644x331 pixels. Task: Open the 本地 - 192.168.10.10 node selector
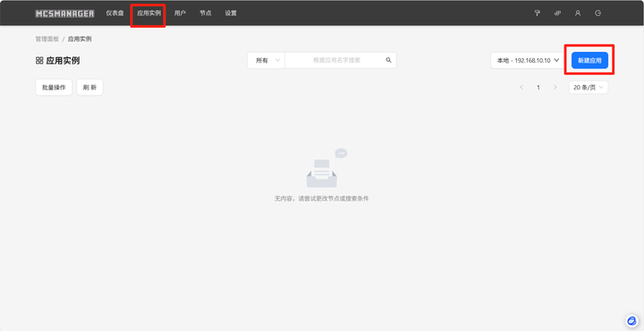point(528,60)
